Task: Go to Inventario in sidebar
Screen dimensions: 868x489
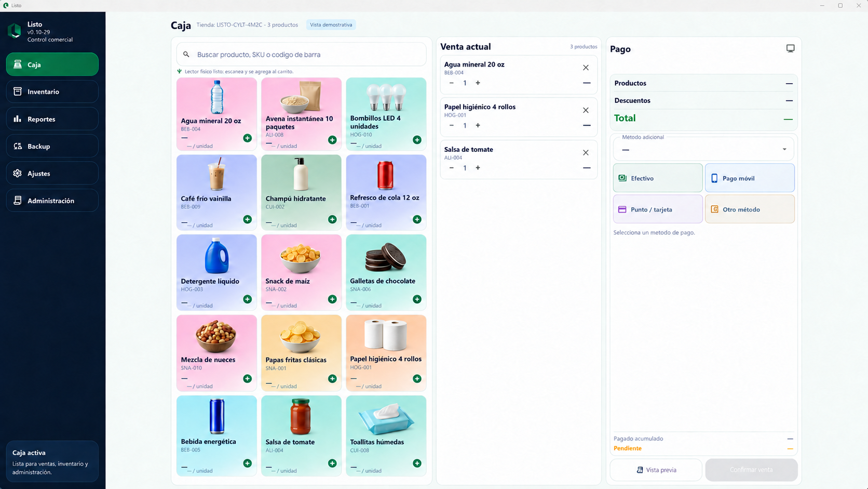Action: [52, 91]
